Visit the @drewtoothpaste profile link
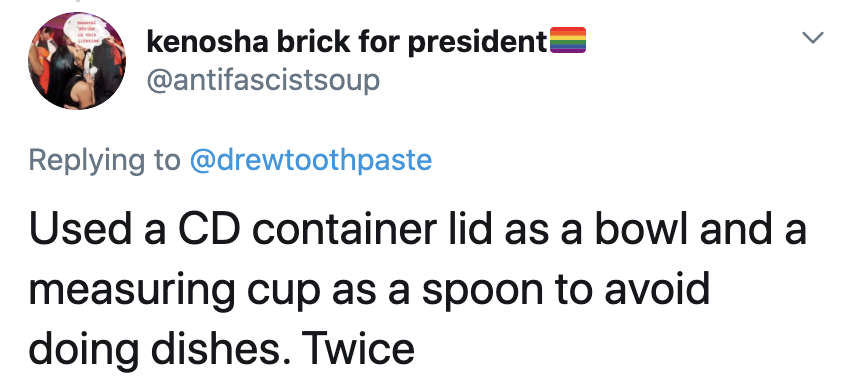Viewport: 842px width, 384px height. 311,160
